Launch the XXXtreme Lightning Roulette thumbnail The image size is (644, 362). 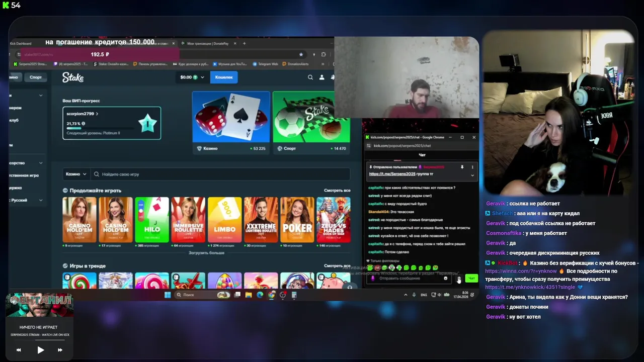click(261, 220)
